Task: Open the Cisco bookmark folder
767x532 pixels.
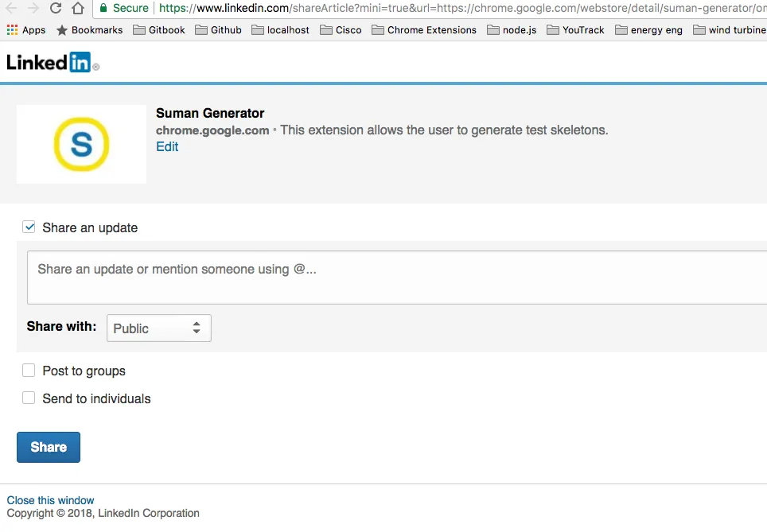Action: (x=341, y=30)
